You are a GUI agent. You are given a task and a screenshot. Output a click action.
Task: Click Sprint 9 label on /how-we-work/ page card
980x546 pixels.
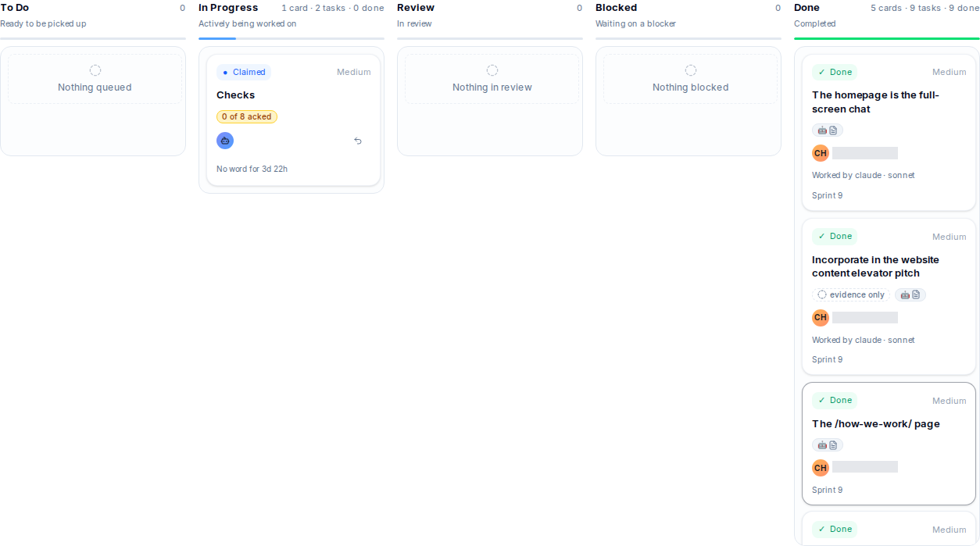(828, 490)
